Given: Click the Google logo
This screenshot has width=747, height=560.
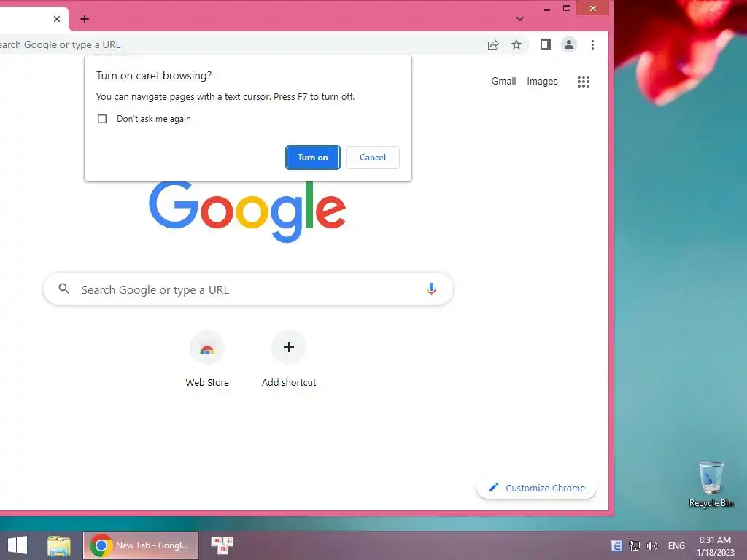Looking at the screenshot, I should (247, 212).
